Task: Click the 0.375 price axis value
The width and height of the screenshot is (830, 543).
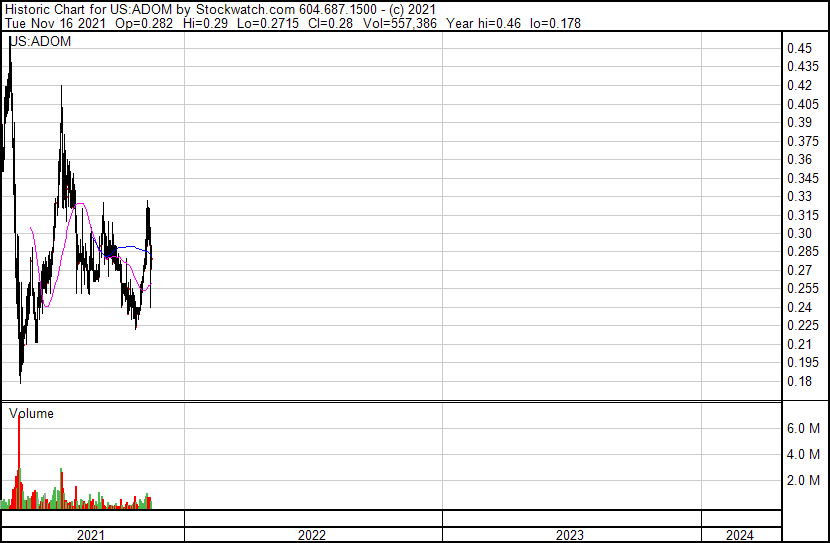Action: coord(803,141)
